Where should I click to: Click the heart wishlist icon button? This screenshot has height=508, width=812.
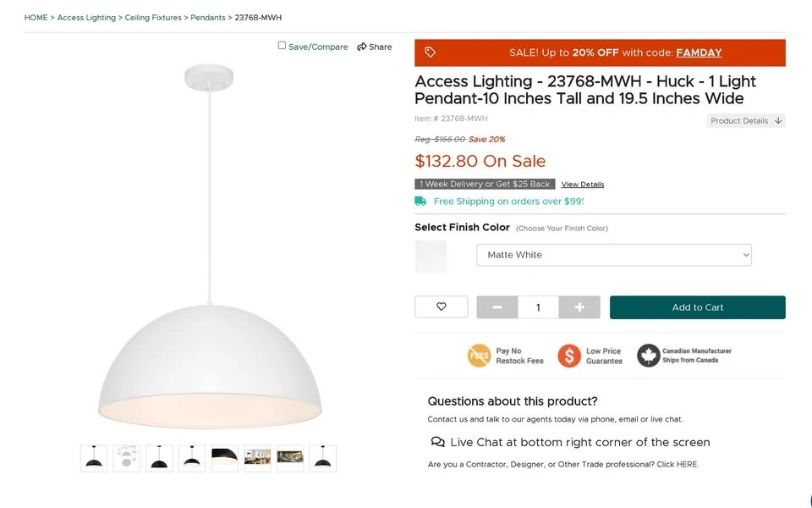coord(441,306)
